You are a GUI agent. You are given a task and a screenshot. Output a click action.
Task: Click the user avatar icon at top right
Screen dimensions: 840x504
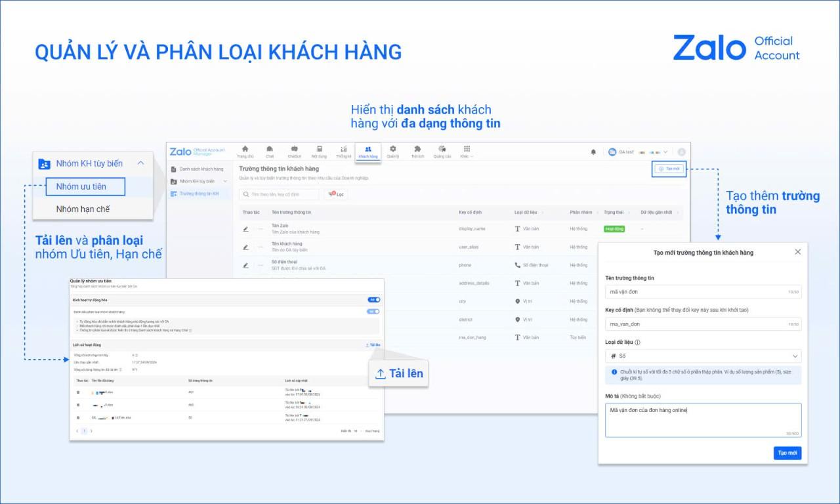[681, 152]
